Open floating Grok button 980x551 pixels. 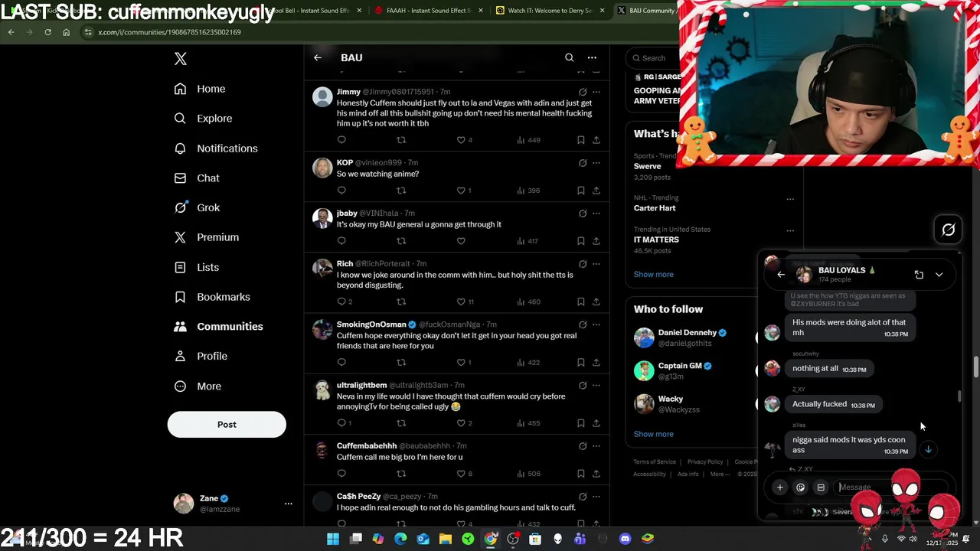948,230
